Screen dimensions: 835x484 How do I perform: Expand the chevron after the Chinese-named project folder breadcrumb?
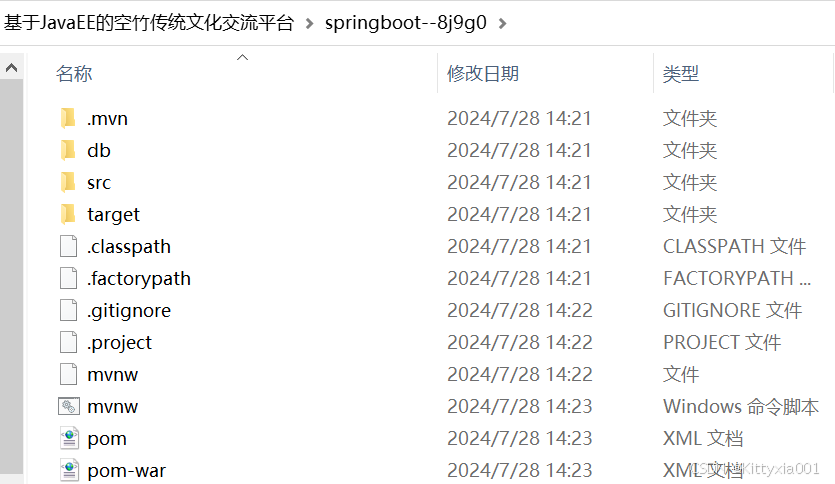[309, 23]
